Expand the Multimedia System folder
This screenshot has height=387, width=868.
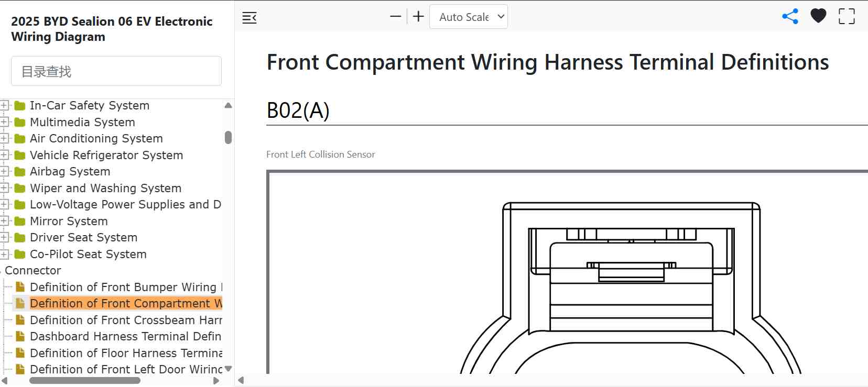coord(4,122)
